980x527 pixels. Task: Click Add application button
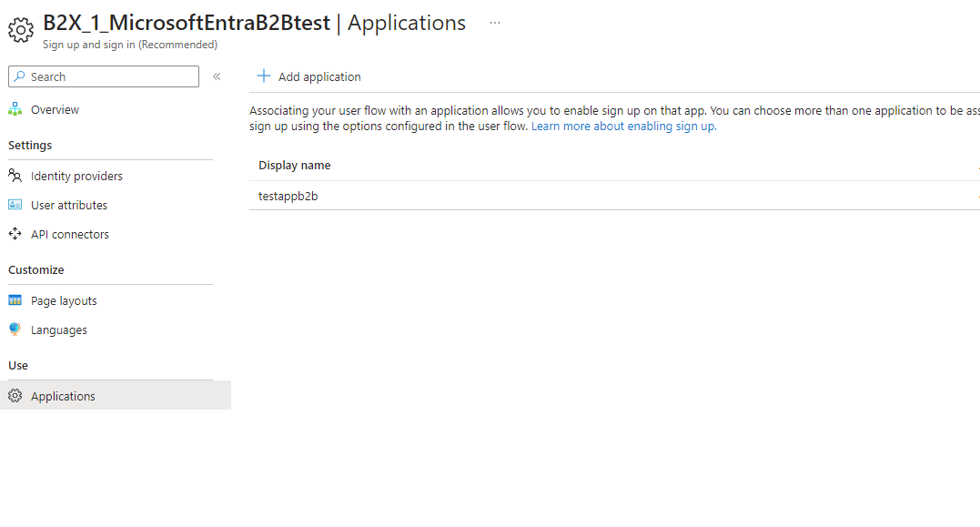tap(308, 76)
